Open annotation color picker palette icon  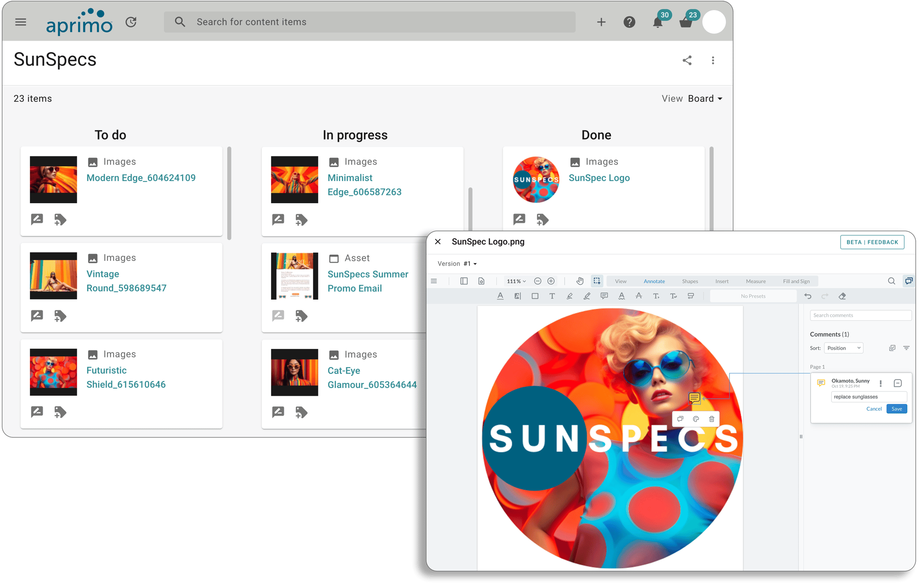[696, 419]
